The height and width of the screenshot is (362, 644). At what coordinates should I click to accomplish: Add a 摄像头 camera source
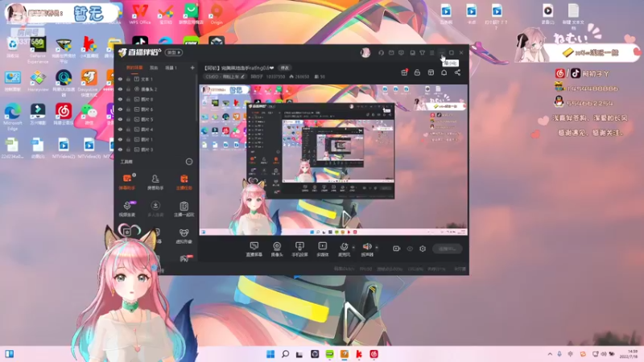tap(277, 249)
